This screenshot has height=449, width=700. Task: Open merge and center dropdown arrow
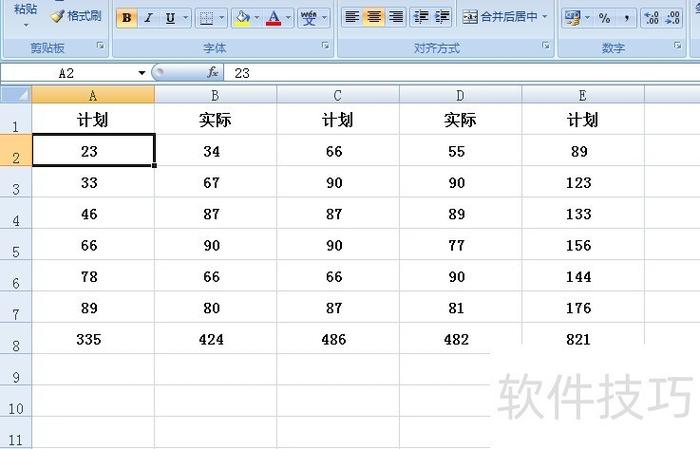click(545, 17)
